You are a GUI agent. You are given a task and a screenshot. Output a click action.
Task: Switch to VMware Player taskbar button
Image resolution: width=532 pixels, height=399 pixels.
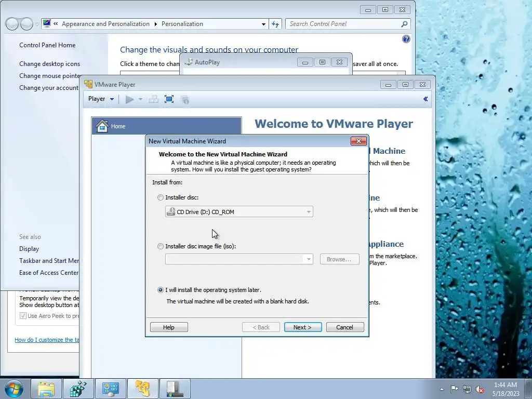point(143,389)
